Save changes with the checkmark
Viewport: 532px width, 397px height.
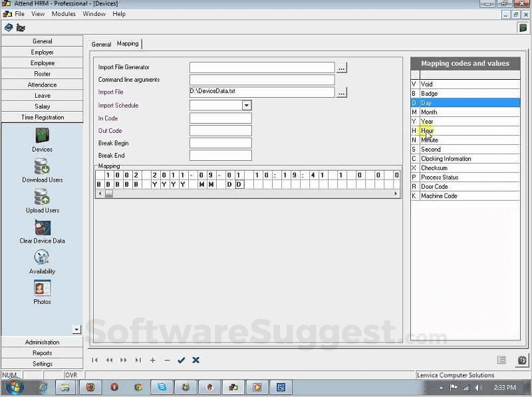coord(181,360)
